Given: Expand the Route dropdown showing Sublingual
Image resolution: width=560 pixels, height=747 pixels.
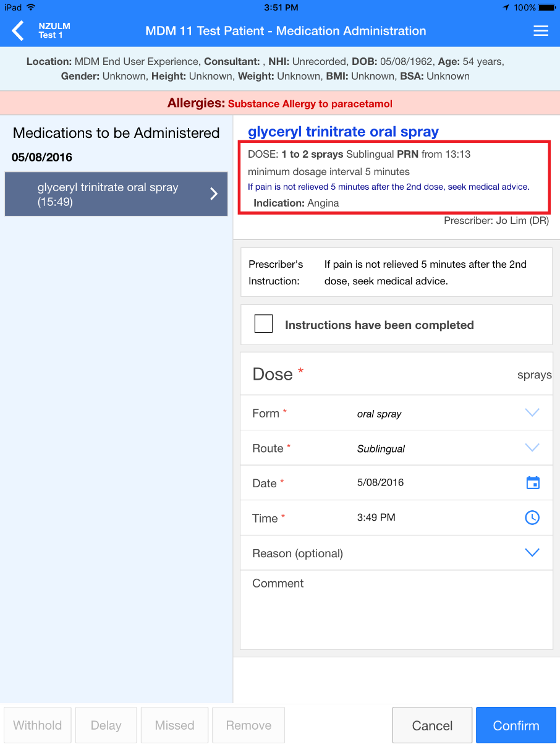Looking at the screenshot, I should tap(532, 448).
